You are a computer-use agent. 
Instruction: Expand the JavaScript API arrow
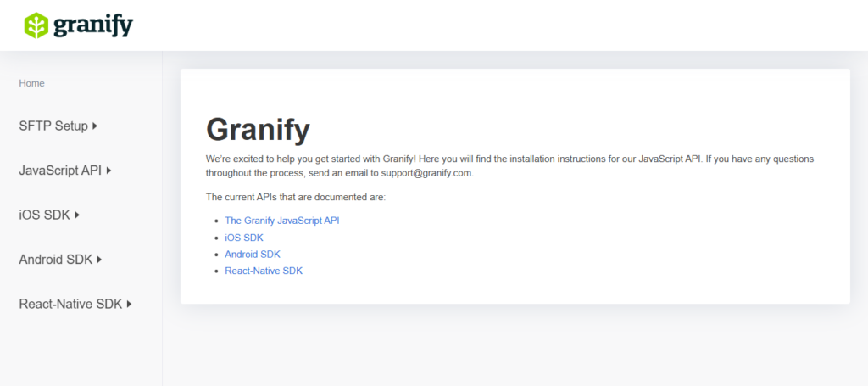click(x=109, y=171)
